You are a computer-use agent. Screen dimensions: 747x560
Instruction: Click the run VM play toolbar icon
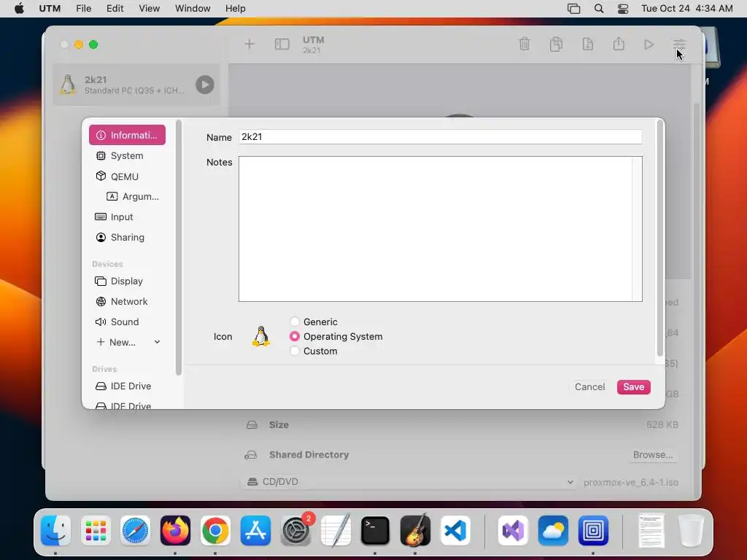(x=649, y=44)
